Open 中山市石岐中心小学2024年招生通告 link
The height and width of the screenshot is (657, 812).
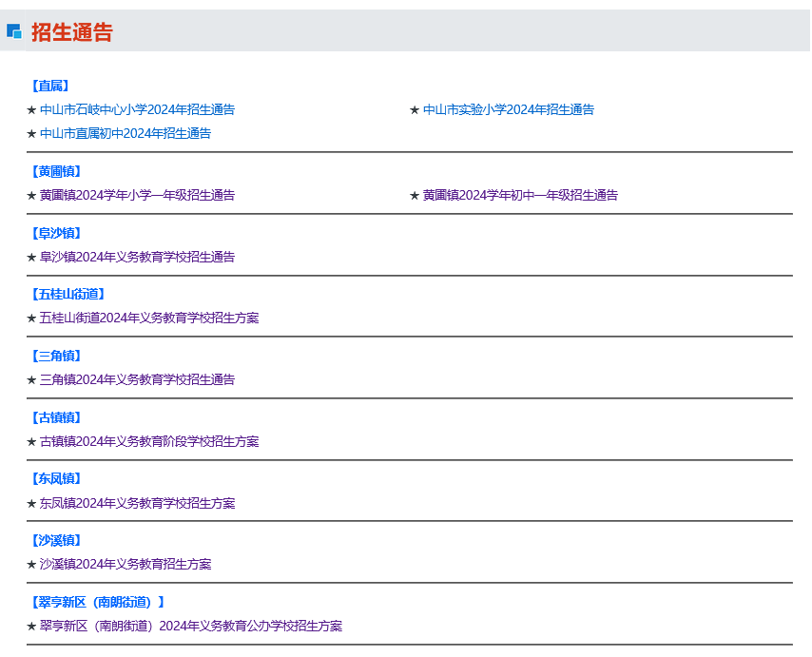pos(137,109)
